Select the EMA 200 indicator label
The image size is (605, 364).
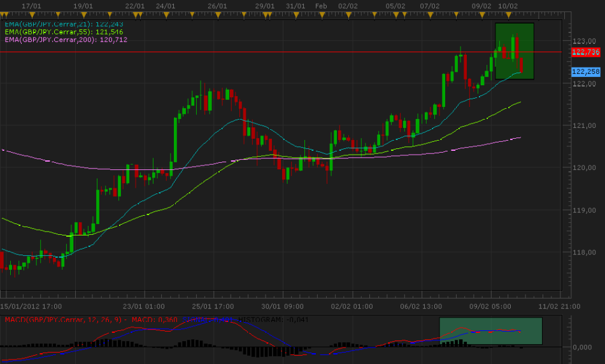pyautogui.click(x=66, y=39)
